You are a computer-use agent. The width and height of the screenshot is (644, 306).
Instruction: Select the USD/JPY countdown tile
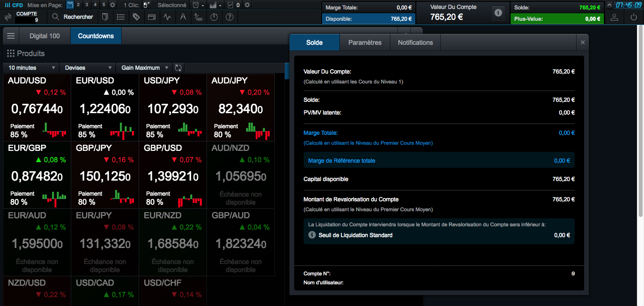[x=173, y=108]
